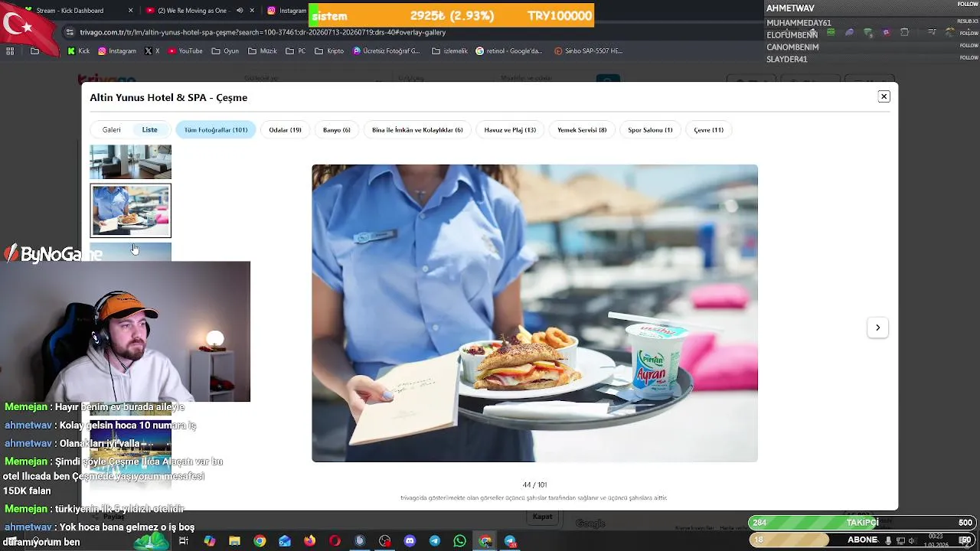Select Tüm Fotoğraflar (101) filter
Viewport: 980px width, 551px height.
pos(216,130)
